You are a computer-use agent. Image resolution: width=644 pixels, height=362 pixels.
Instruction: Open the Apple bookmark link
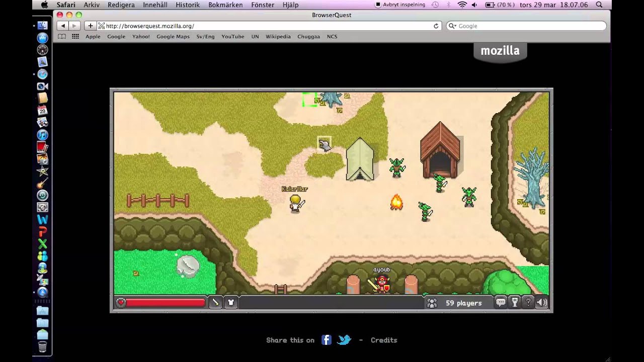(93, 37)
